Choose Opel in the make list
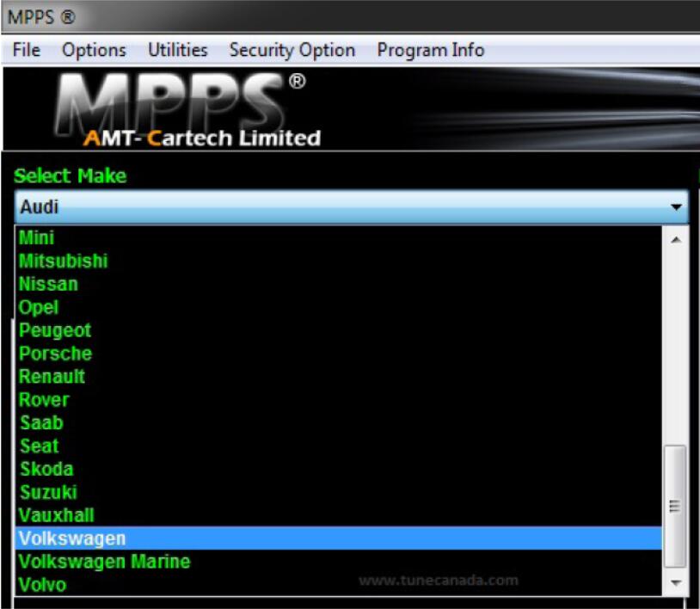Image resolution: width=700 pixels, height=609 pixels. (x=339, y=307)
